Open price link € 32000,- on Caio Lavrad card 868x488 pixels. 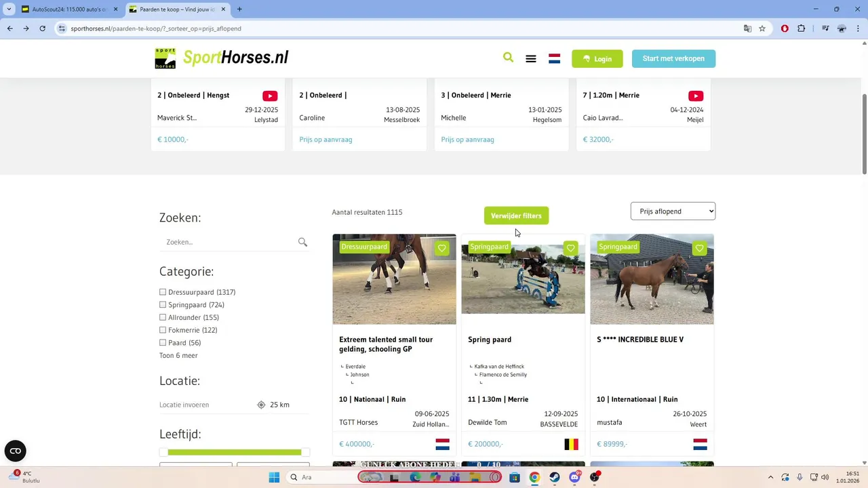[x=598, y=140]
